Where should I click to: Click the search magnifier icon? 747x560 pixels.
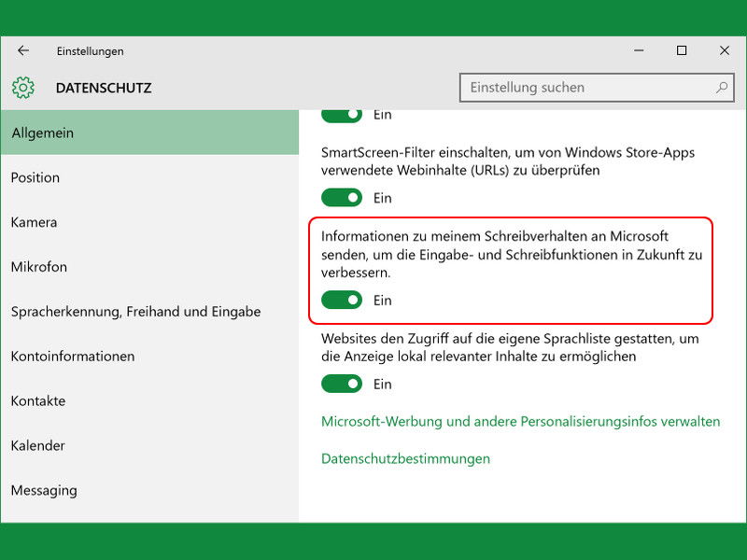click(x=722, y=87)
